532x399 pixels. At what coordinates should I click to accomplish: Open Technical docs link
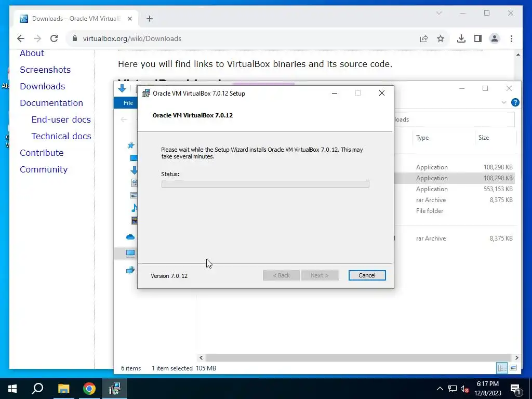(61, 136)
